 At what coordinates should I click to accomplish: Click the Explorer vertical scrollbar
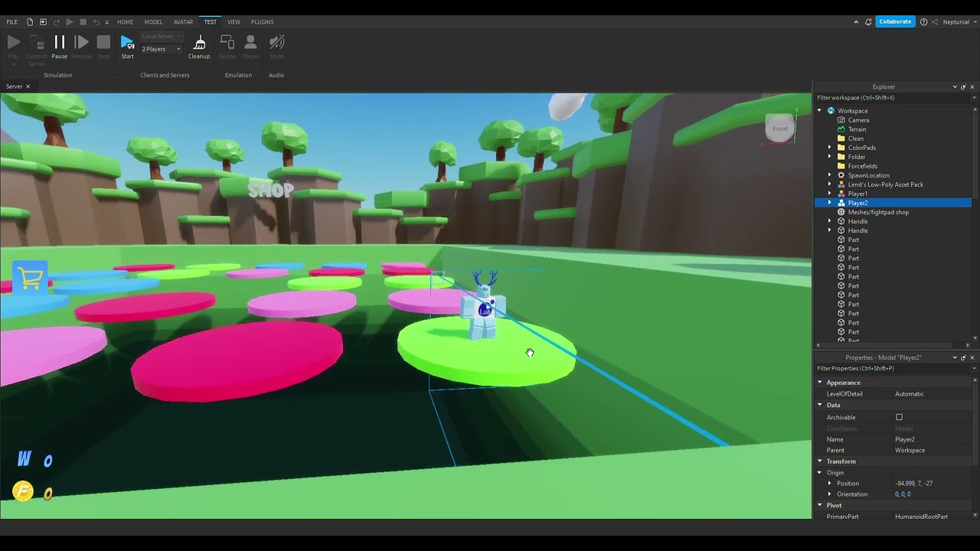click(975, 153)
